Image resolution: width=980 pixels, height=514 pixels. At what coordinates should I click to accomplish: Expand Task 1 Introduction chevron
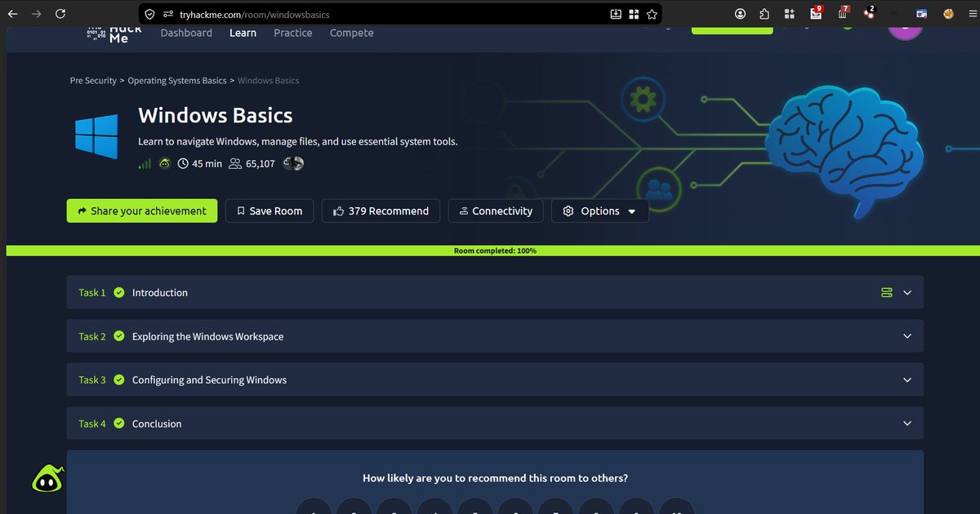(907, 293)
